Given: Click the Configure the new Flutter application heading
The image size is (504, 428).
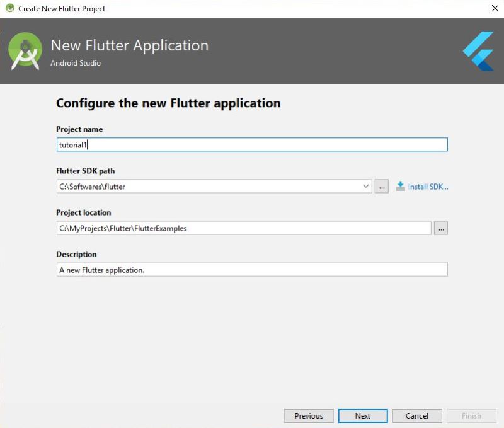Looking at the screenshot, I should click(168, 103).
